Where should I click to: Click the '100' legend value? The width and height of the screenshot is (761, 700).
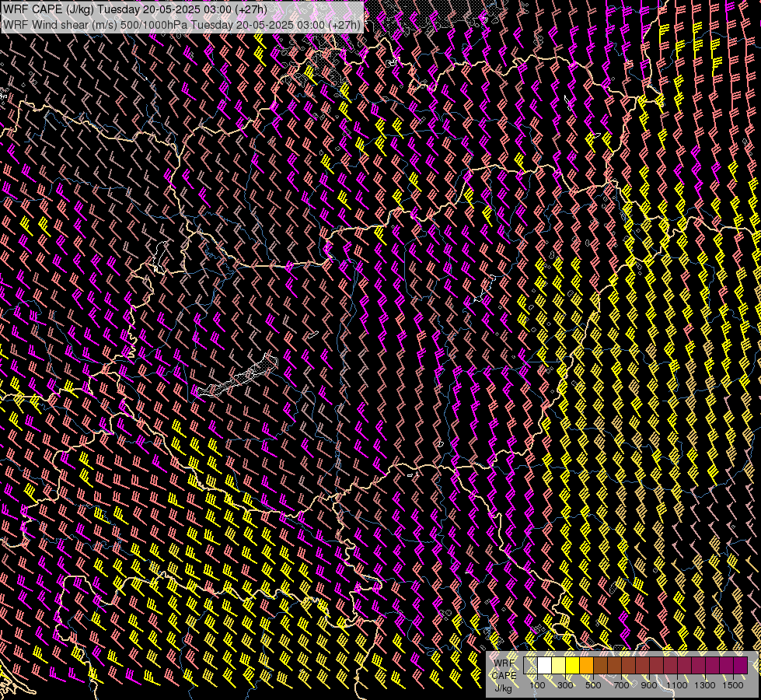pyautogui.click(x=537, y=685)
